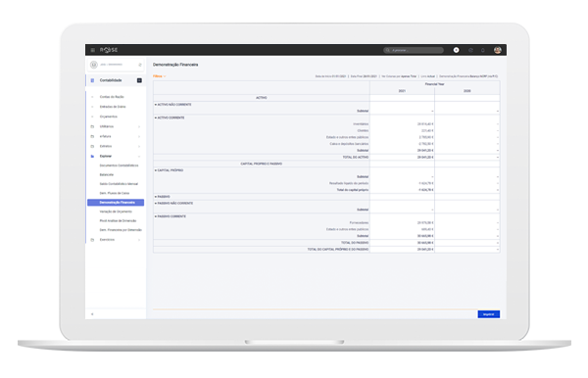This screenshot has height=378, width=588.
Task: Open Contas do Razão
Action: pos(112,97)
